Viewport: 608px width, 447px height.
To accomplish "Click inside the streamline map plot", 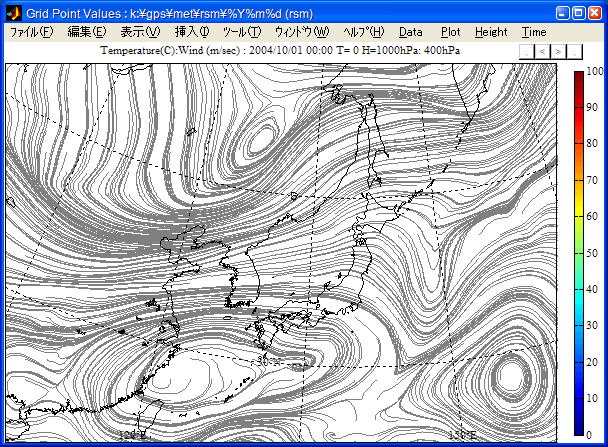I will [x=280, y=250].
